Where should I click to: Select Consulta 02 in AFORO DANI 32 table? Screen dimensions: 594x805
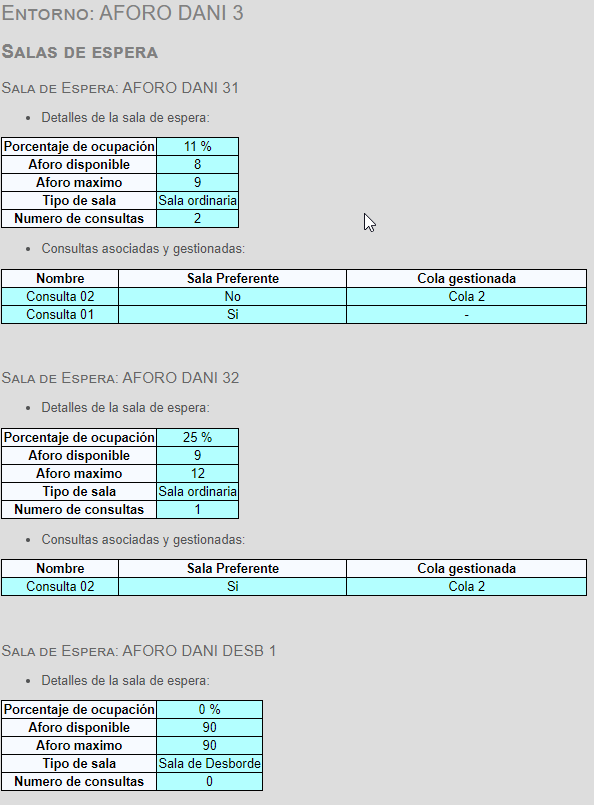60,586
